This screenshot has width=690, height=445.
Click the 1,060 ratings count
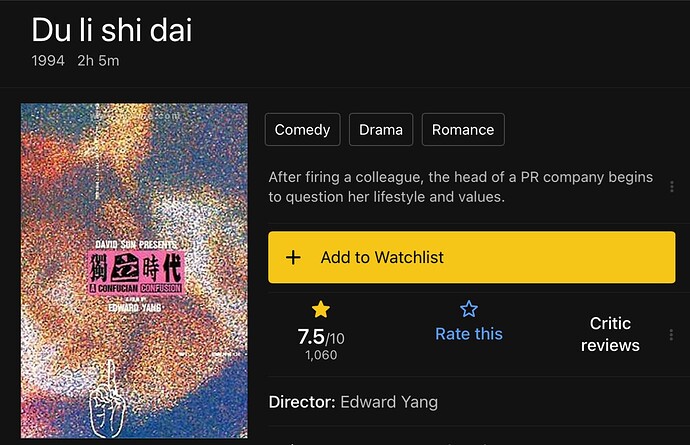(321, 355)
